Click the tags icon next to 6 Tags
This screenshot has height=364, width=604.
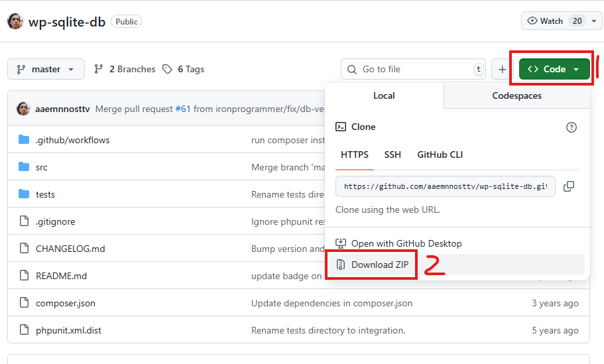(x=167, y=70)
